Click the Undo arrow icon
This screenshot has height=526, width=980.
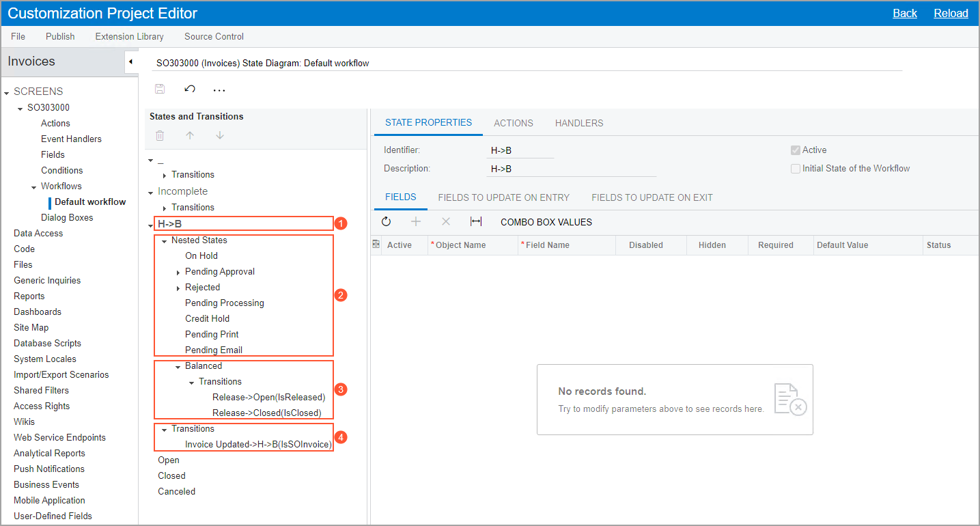tap(190, 89)
